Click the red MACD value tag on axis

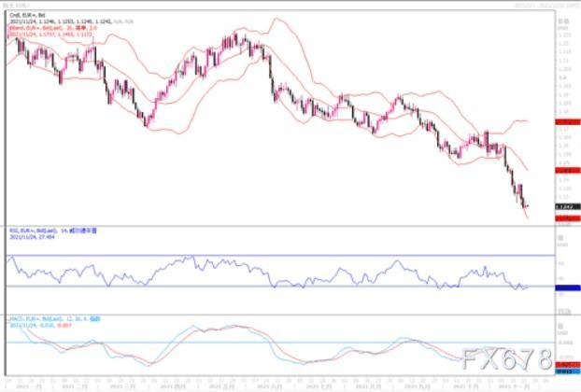click(568, 365)
